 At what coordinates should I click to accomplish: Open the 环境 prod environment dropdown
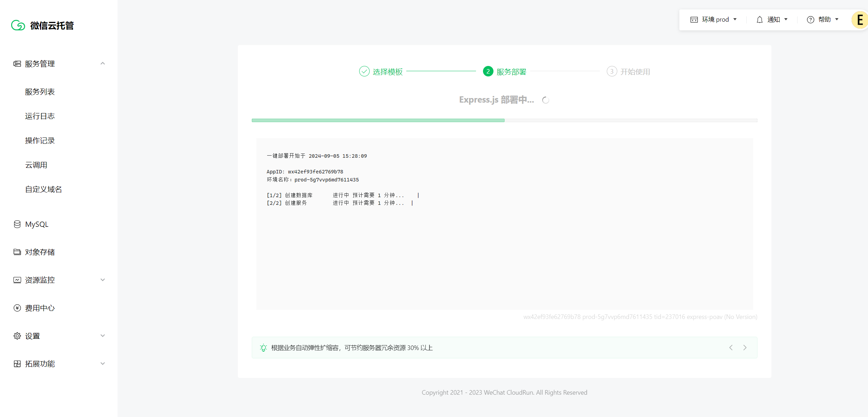tap(714, 20)
